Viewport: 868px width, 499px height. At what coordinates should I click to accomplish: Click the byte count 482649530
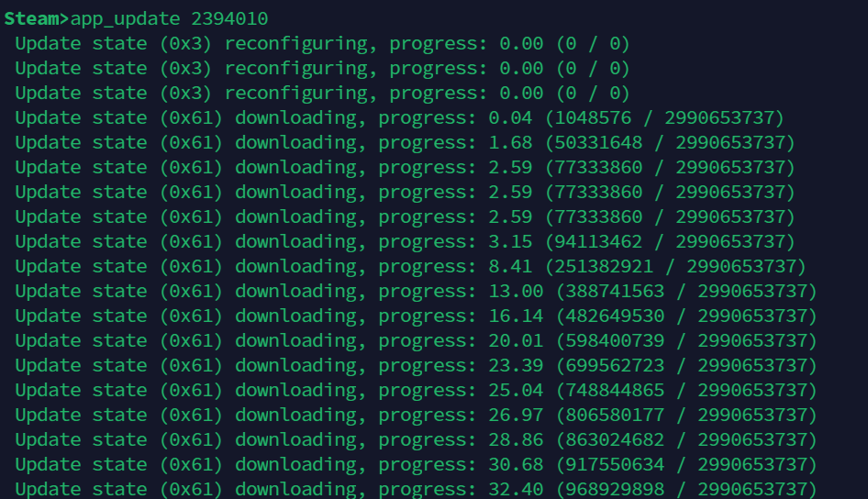(615, 316)
